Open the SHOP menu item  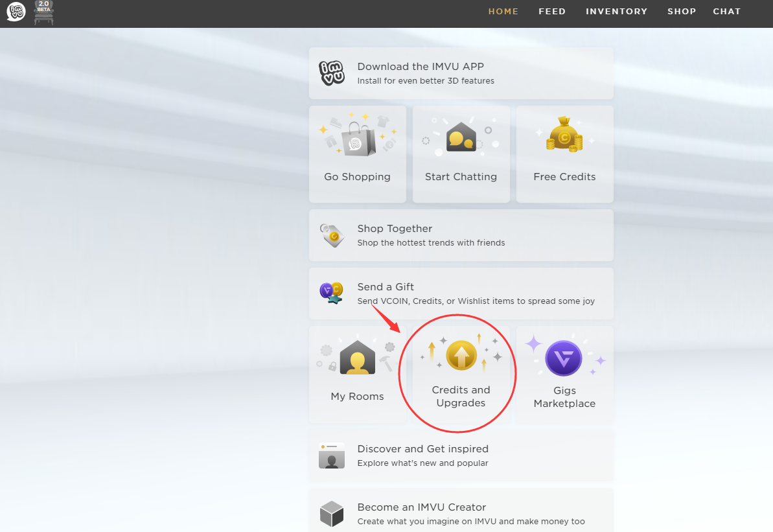[682, 12]
